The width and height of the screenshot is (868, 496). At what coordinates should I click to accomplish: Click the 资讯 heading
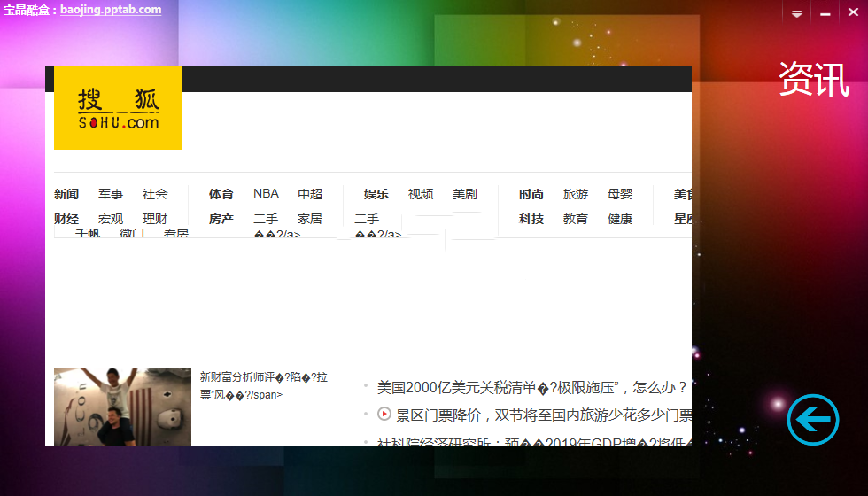tap(814, 79)
